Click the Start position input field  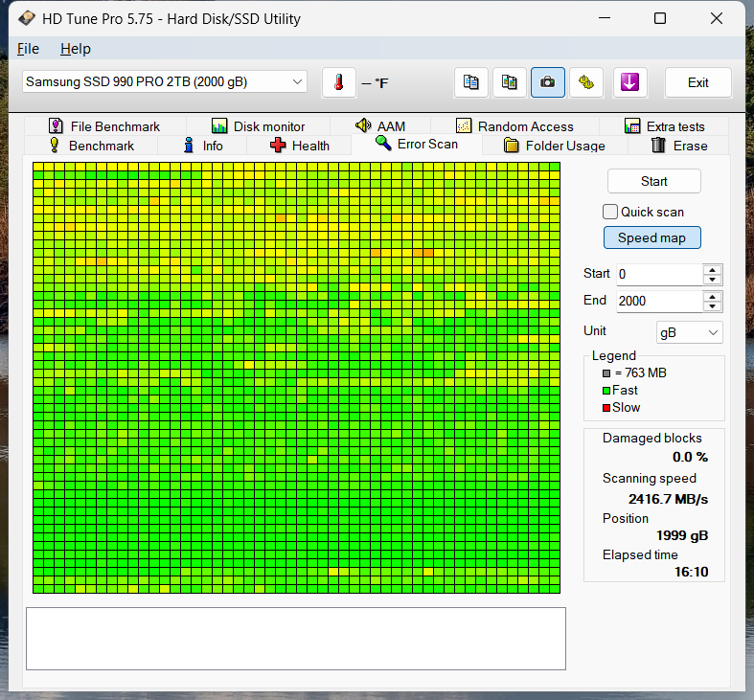[659, 274]
